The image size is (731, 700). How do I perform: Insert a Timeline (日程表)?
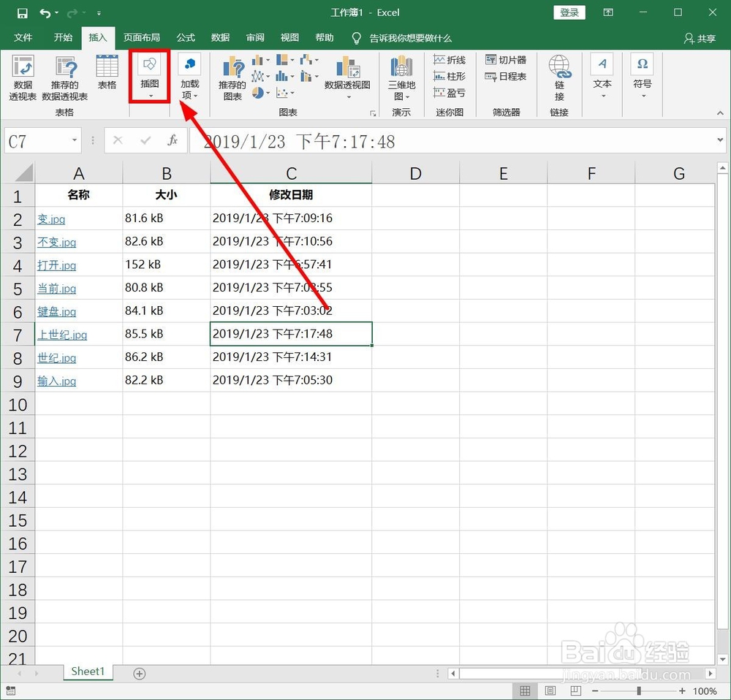pos(505,76)
